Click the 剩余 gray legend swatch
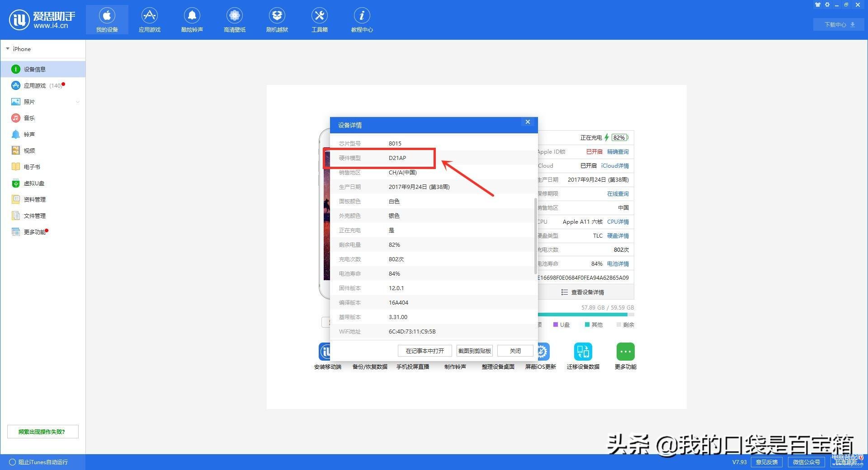 click(618, 324)
